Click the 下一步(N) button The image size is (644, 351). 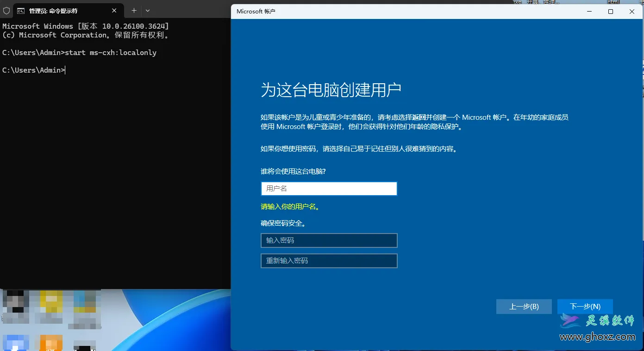585,307
